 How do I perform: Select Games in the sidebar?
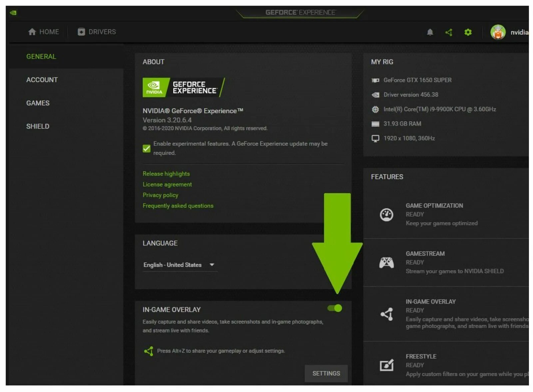66,103
